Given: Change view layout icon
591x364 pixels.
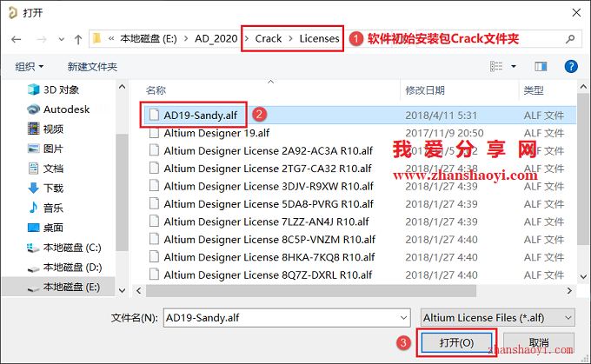Looking at the screenshot, I should [496, 67].
